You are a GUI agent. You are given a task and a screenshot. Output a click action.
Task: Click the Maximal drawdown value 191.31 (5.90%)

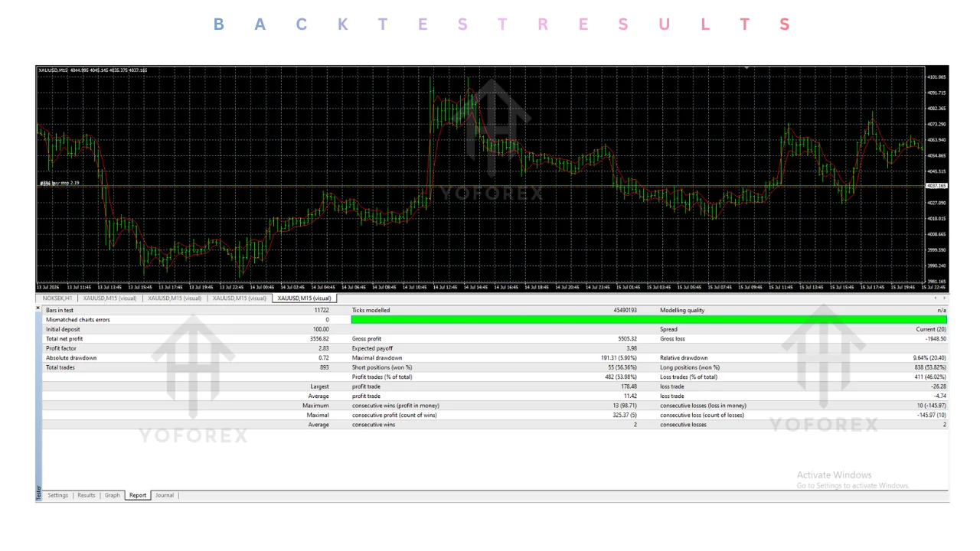coord(617,358)
